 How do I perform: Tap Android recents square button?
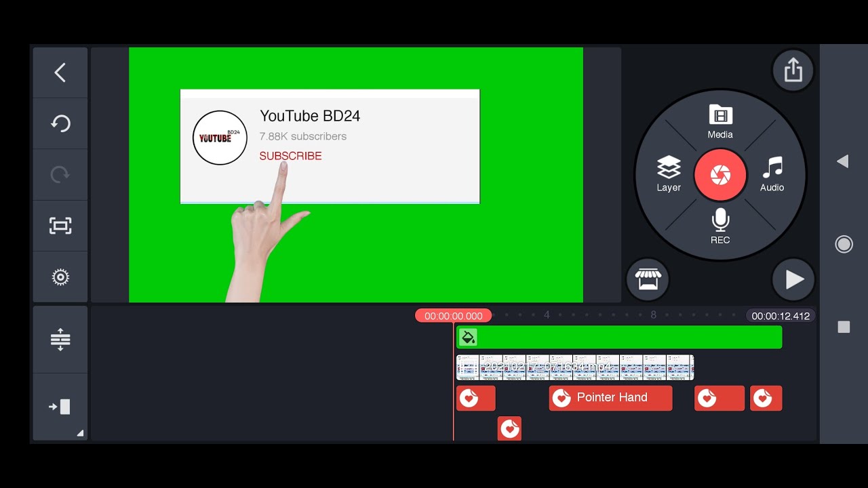[844, 327]
